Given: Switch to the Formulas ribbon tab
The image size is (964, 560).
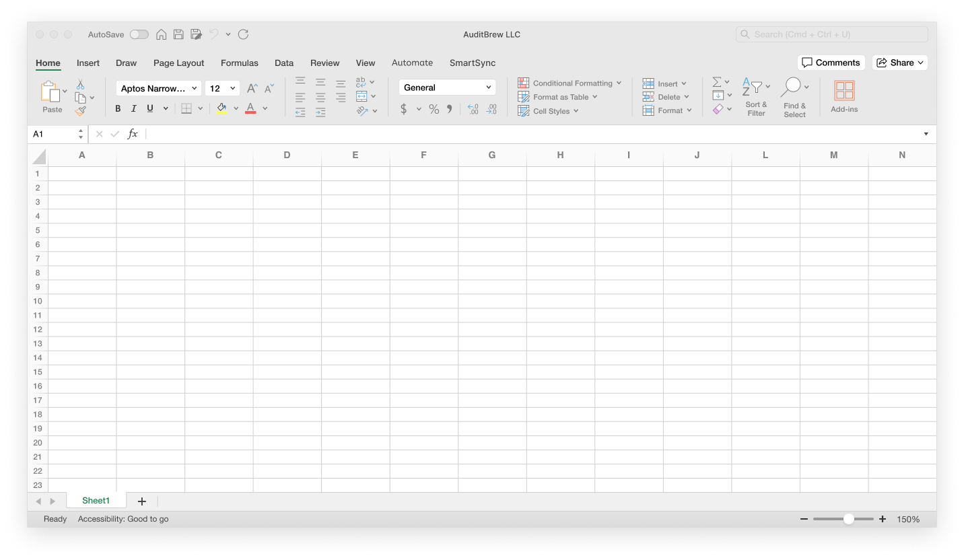Looking at the screenshot, I should 240,63.
